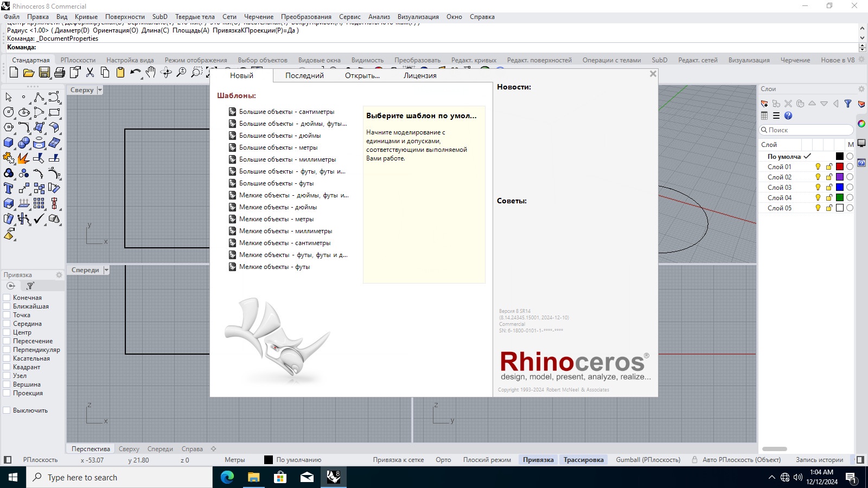Tick the Центр object snap checkbox
Viewport: 868px width, 488px height.
coord(7,332)
